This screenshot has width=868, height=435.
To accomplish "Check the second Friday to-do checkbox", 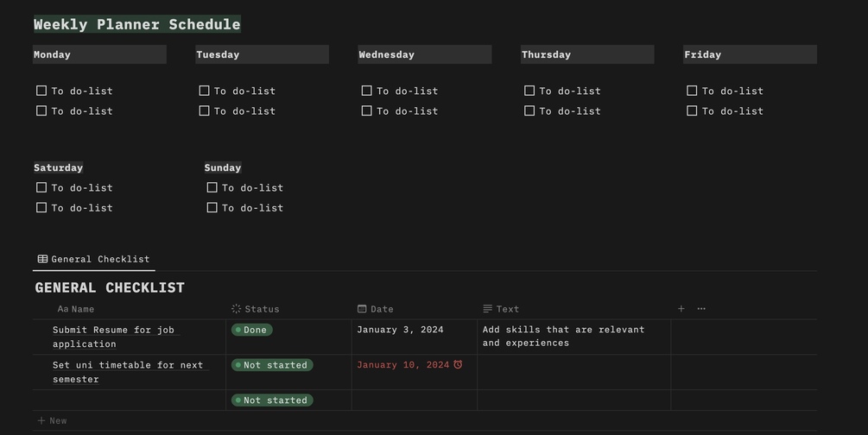I will coord(692,110).
